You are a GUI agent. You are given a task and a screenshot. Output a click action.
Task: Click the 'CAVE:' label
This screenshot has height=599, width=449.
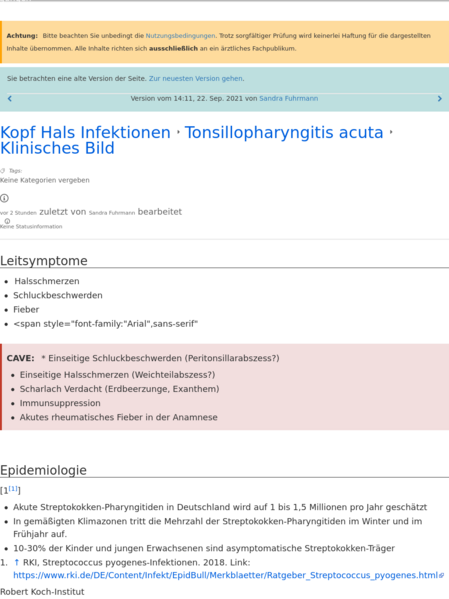pyautogui.click(x=20, y=358)
